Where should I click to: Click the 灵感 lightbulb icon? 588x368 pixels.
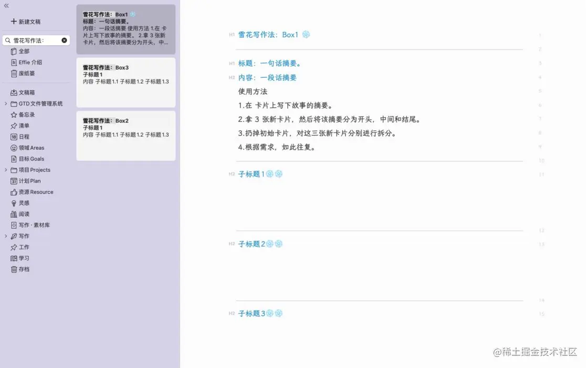(14, 203)
